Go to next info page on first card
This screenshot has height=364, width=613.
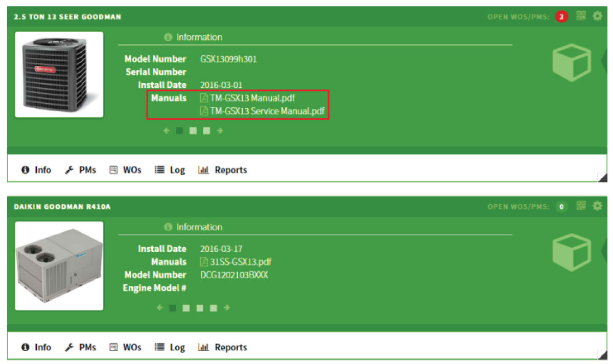tap(220, 131)
